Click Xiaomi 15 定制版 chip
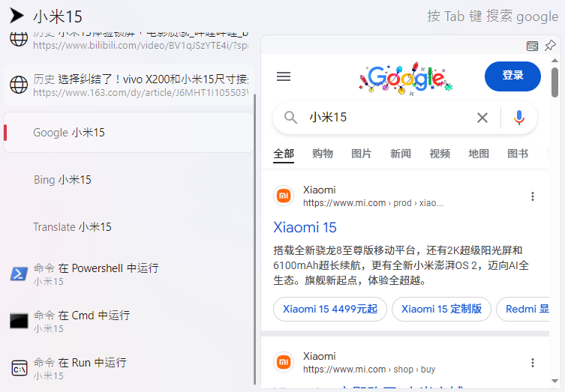Screen dimensions: 565x392 coord(441,309)
